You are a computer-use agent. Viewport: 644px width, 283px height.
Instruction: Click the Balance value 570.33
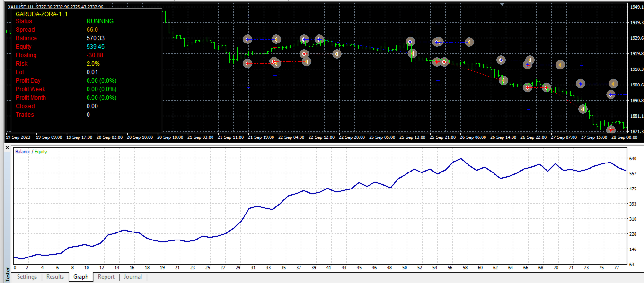[x=96, y=38]
